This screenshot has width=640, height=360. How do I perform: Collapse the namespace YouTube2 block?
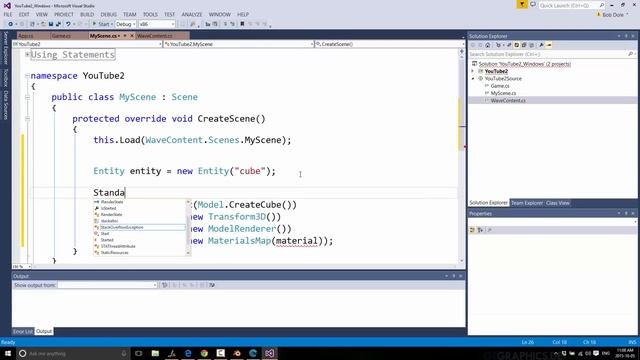(27, 76)
